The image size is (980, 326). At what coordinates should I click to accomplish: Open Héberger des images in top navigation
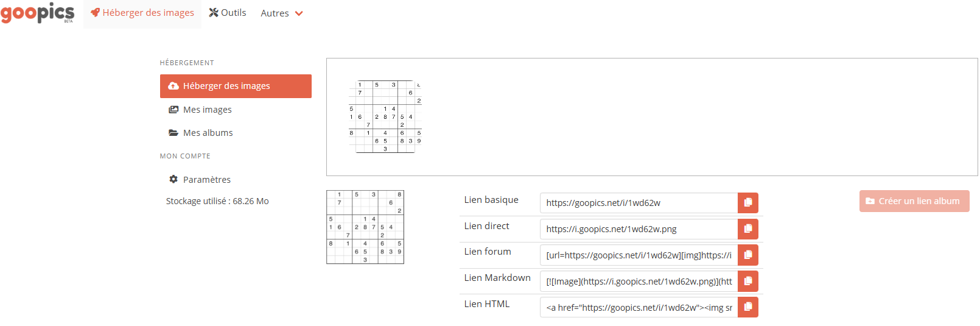pyautogui.click(x=142, y=13)
